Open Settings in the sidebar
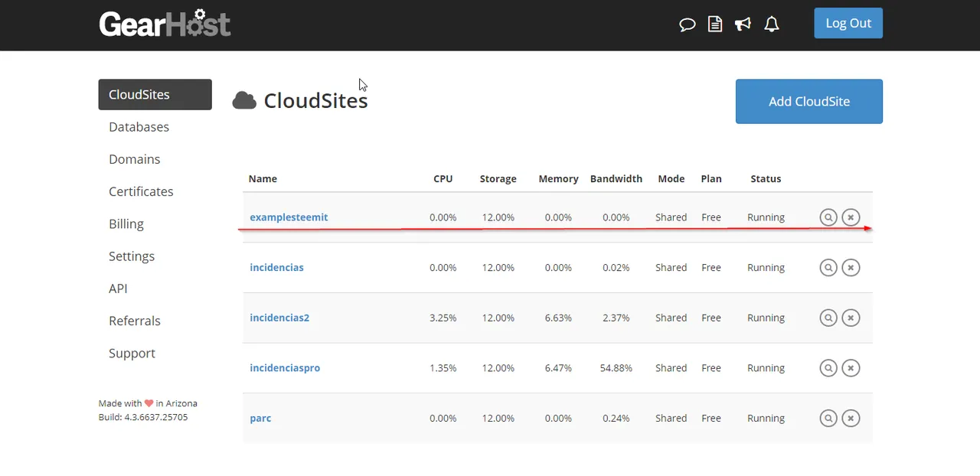This screenshot has height=476, width=980. 132,256
